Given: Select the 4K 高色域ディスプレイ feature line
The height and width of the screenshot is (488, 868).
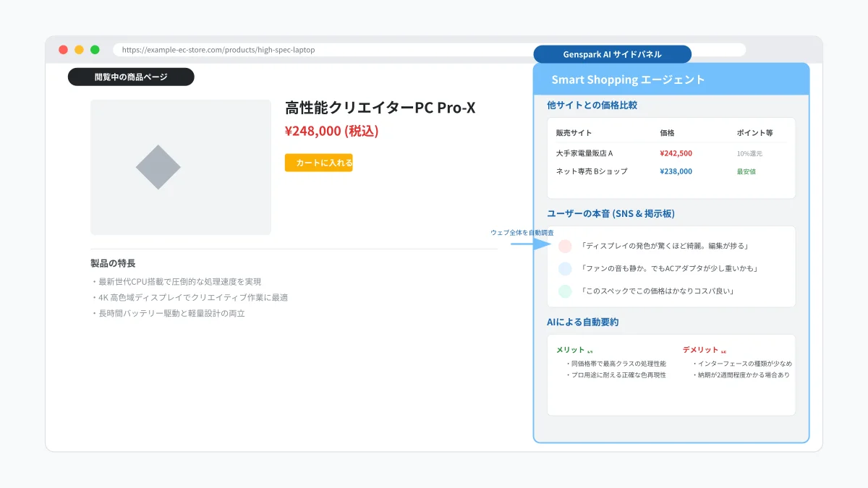Looking at the screenshot, I should 190,297.
